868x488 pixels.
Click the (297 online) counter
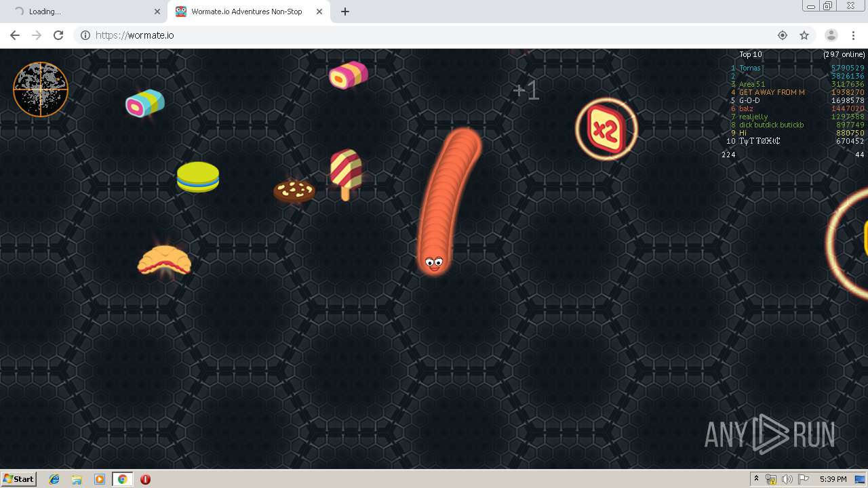844,54
